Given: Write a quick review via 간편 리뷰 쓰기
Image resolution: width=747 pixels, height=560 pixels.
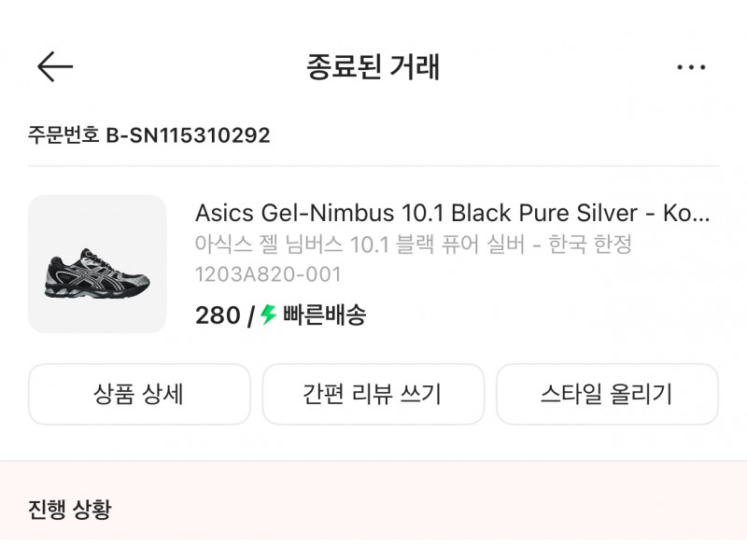Looking at the screenshot, I should coord(373,394).
